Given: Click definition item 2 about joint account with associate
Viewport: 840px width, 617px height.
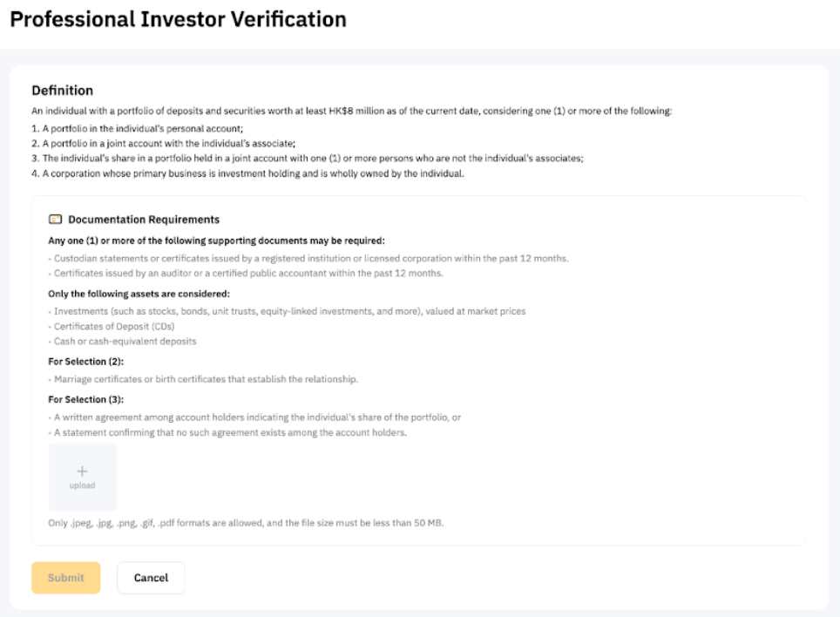Looking at the screenshot, I should pos(164,143).
